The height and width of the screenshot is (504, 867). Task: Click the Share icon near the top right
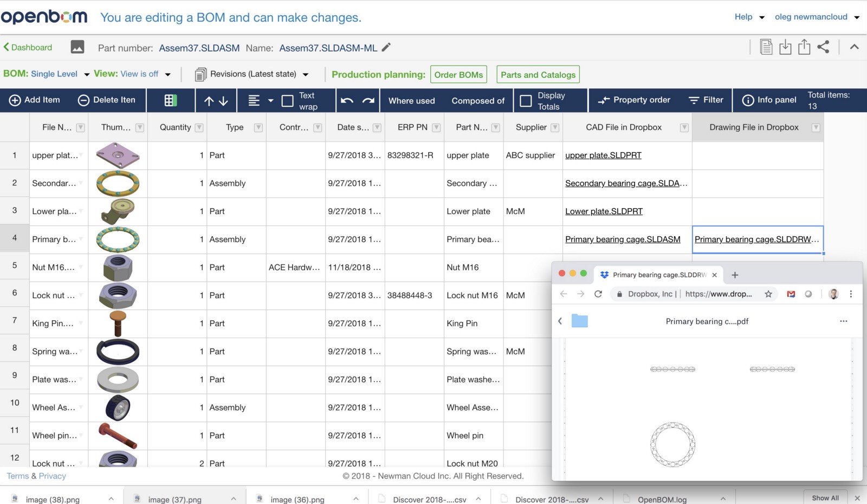(x=824, y=47)
